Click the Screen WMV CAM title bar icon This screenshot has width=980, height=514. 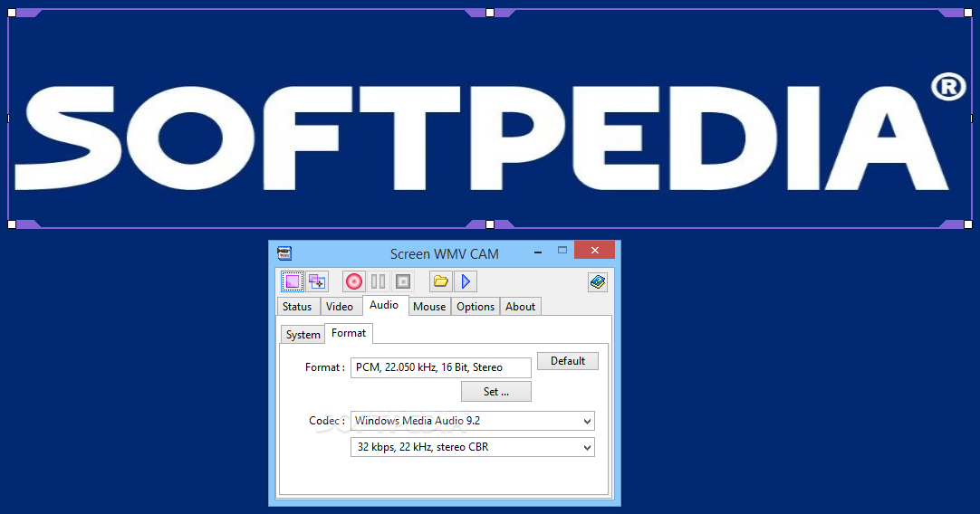(x=284, y=253)
